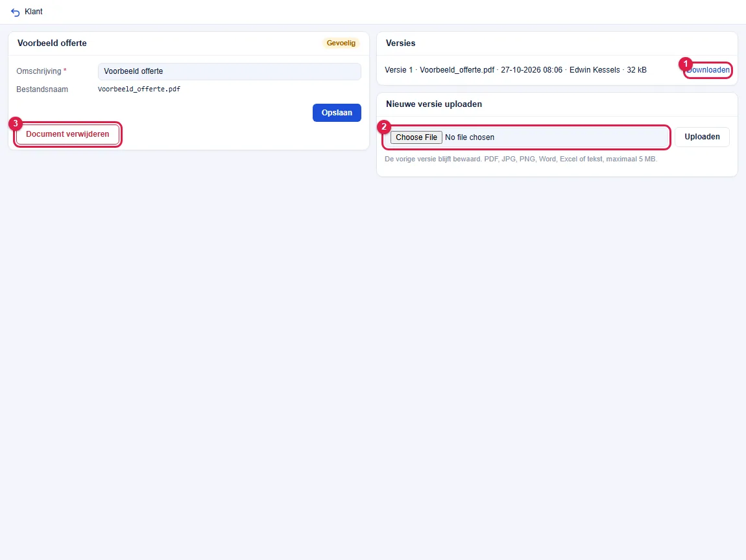Click the Bestandsnaam label
Viewport: 746px width, 560px height.
click(x=42, y=89)
